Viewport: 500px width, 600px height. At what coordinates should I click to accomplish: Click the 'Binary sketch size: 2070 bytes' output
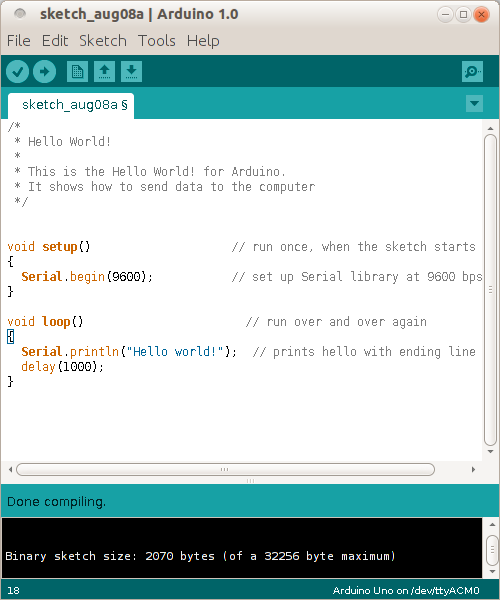point(110,556)
